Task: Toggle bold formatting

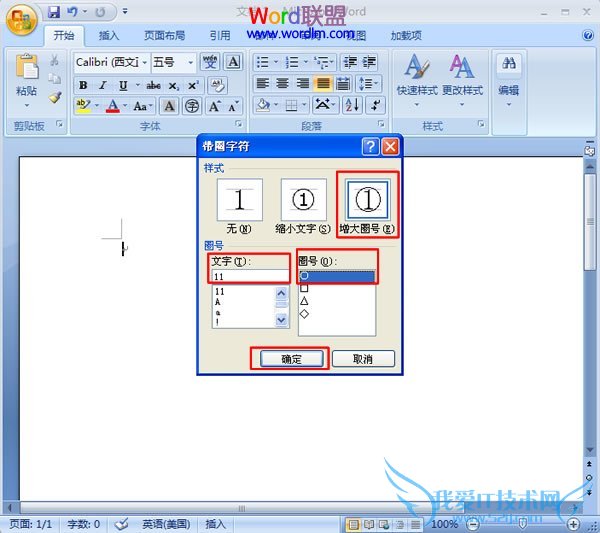Action: (x=83, y=85)
